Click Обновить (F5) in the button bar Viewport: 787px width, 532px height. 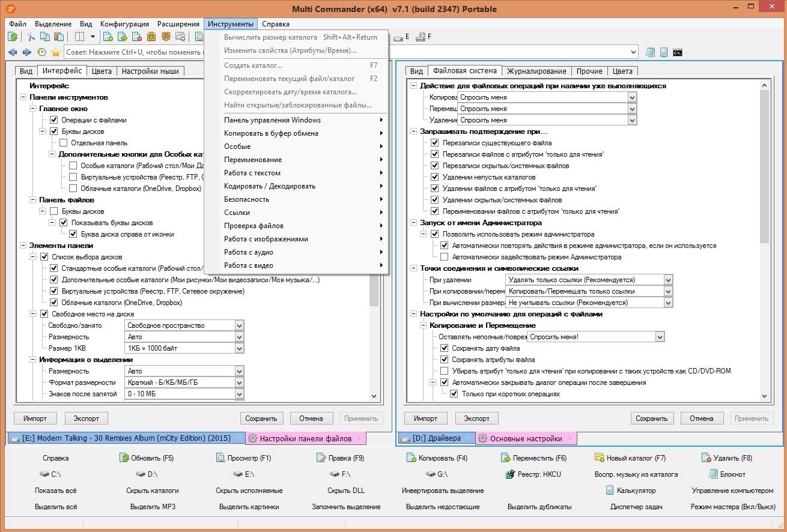(147, 458)
